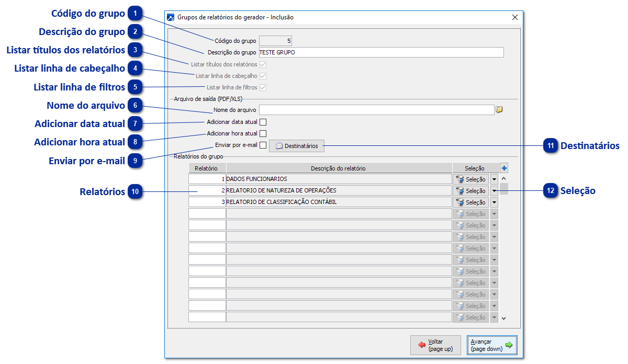Image resolution: width=628 pixels, height=364 pixels.
Task: Click Seleção button for RELATORIO DE CLASSIFICAÇÃO CONTÁBIL
Action: [x=471, y=202]
